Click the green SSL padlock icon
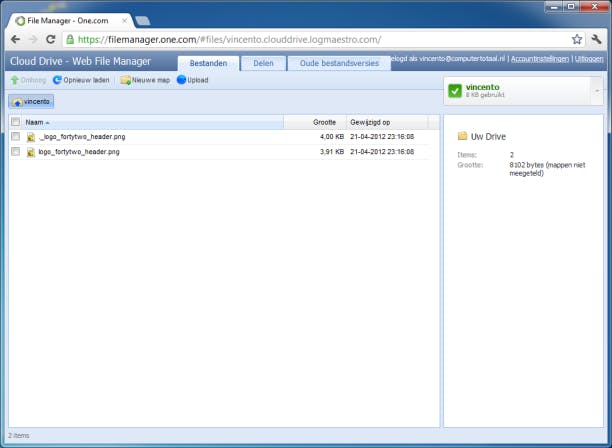This screenshot has height=448, width=612. pos(70,39)
